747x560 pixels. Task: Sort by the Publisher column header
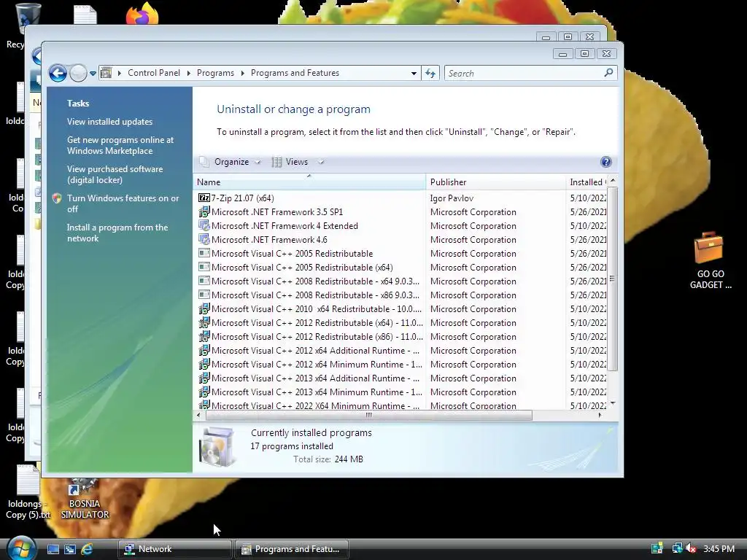click(x=495, y=182)
